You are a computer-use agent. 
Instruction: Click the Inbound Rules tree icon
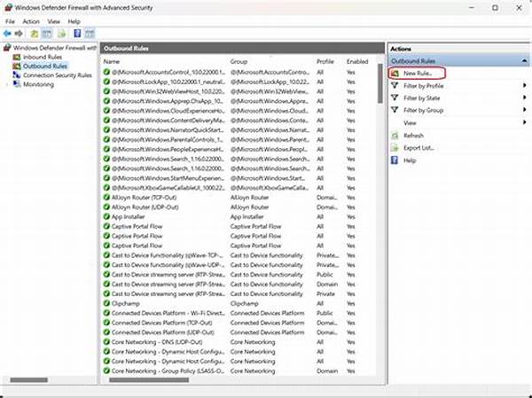click(17, 57)
